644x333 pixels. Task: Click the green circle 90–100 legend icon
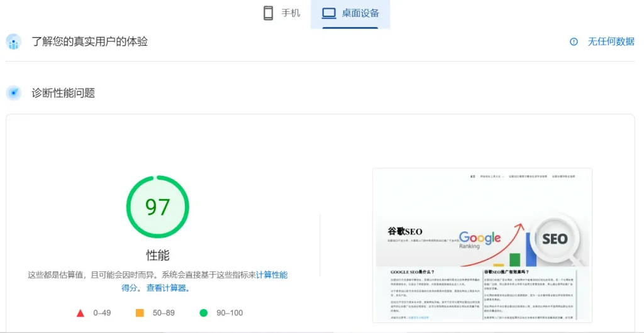click(204, 313)
